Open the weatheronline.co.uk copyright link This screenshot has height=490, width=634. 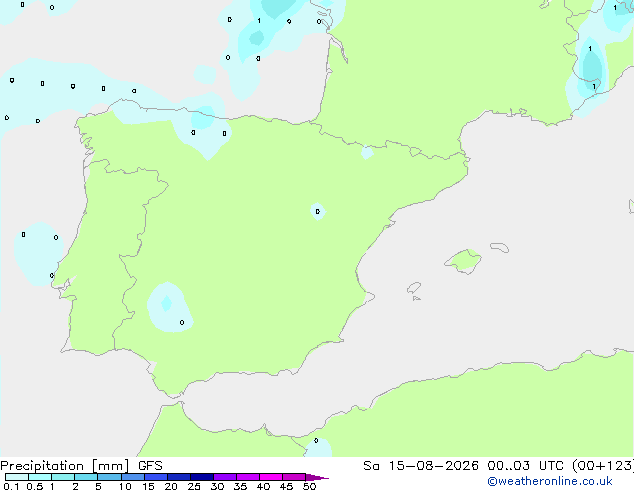[550, 481]
